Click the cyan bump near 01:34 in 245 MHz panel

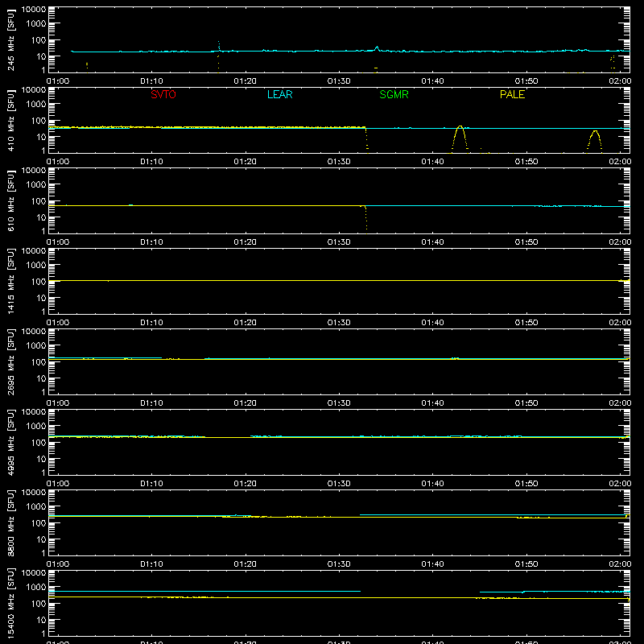coord(377,48)
